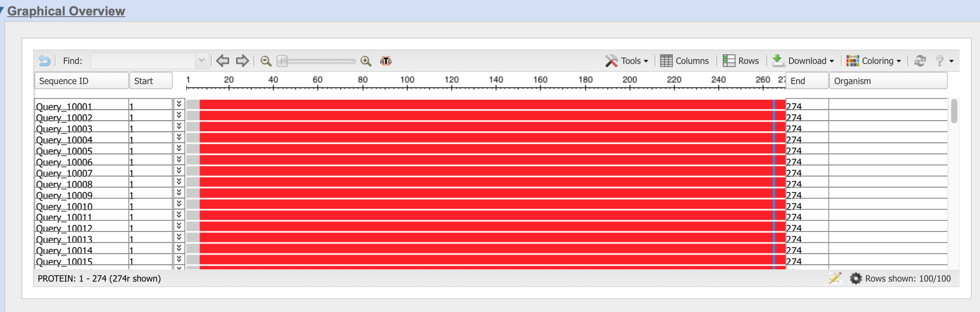Viewport: 980px width, 312px height.
Task: Open the Rows settings
Action: (x=741, y=61)
